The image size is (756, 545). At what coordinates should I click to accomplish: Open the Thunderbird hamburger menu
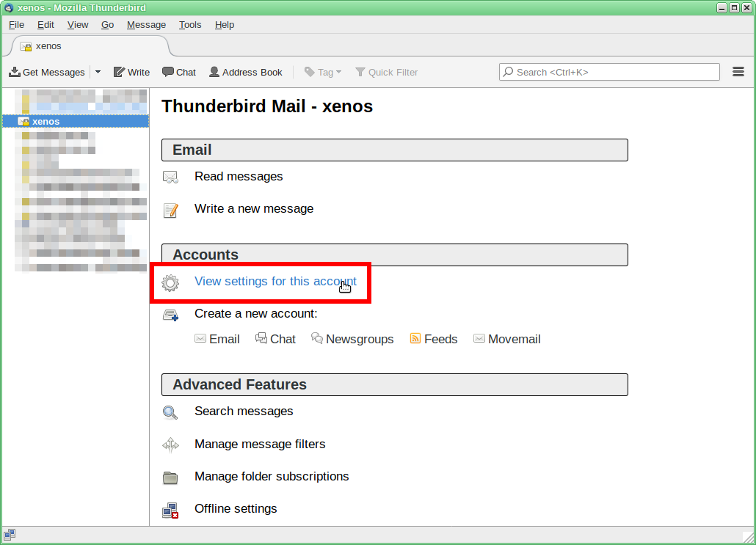point(738,72)
